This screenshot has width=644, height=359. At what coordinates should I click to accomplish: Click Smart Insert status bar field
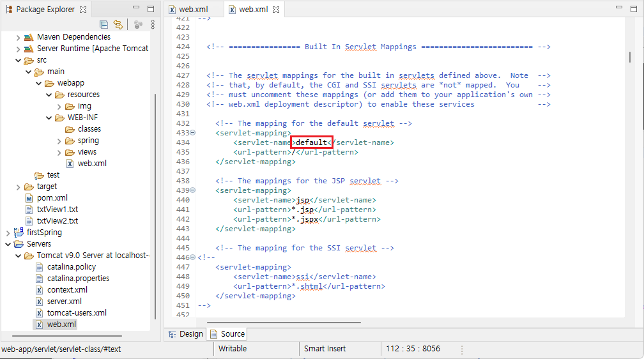pyautogui.click(x=325, y=349)
